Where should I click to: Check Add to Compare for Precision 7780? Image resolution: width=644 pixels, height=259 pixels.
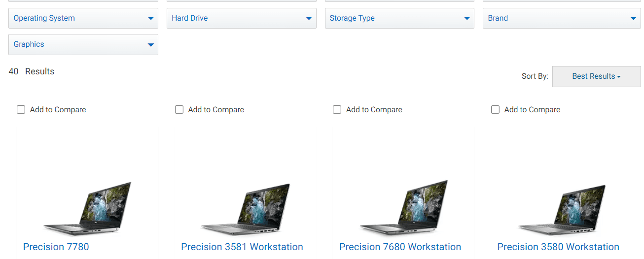(x=21, y=110)
